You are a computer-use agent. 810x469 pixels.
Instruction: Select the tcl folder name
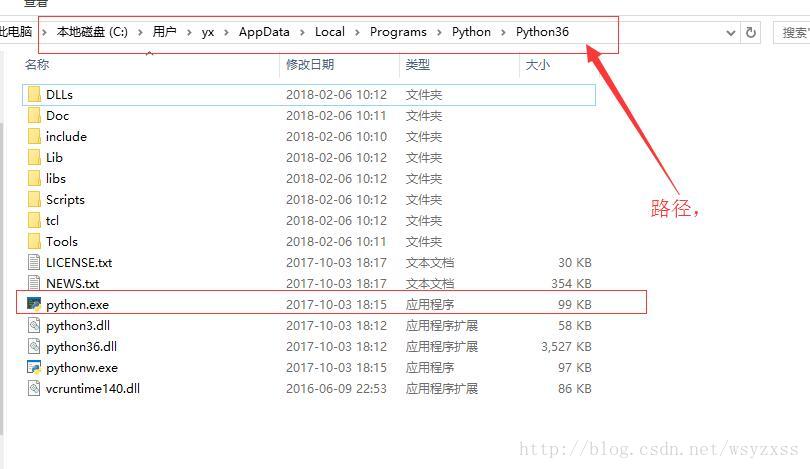point(52,221)
